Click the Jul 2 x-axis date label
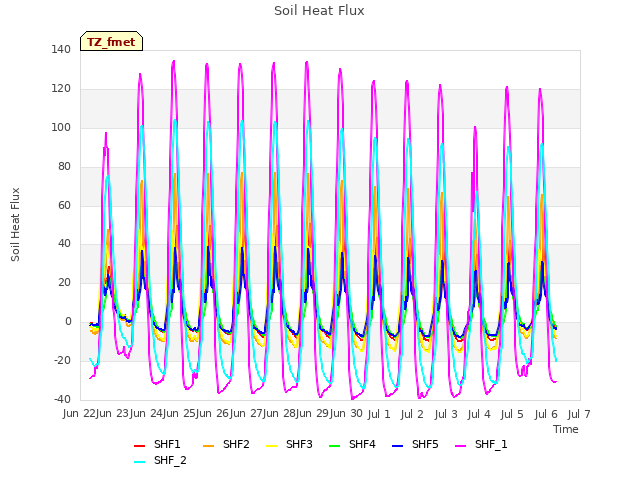The height and width of the screenshot is (480, 640). point(412,414)
